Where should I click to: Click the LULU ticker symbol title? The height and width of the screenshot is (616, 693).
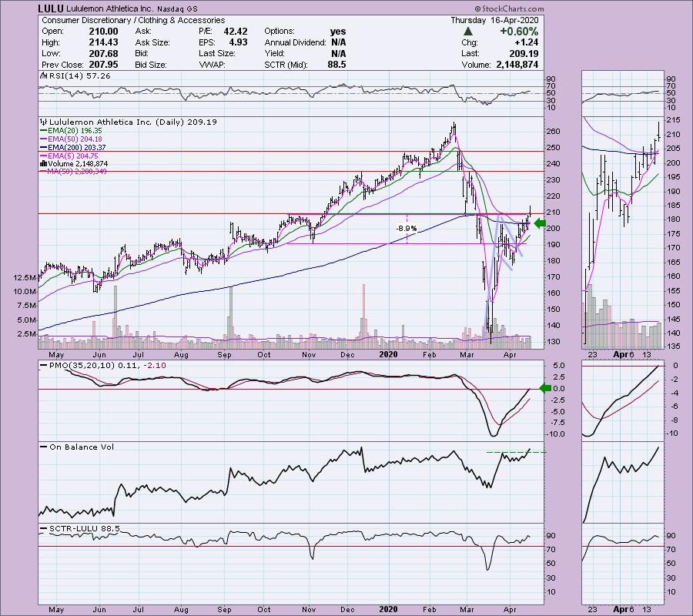[x=50, y=8]
